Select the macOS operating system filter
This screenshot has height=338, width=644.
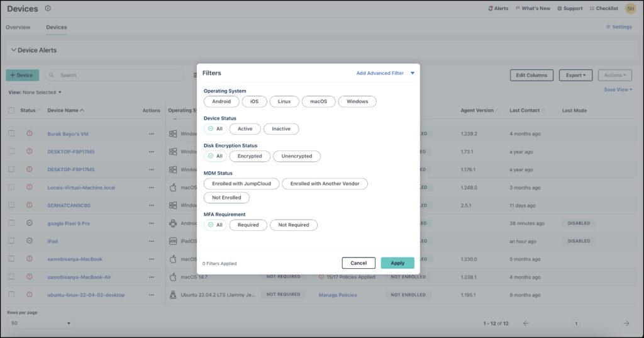click(318, 101)
